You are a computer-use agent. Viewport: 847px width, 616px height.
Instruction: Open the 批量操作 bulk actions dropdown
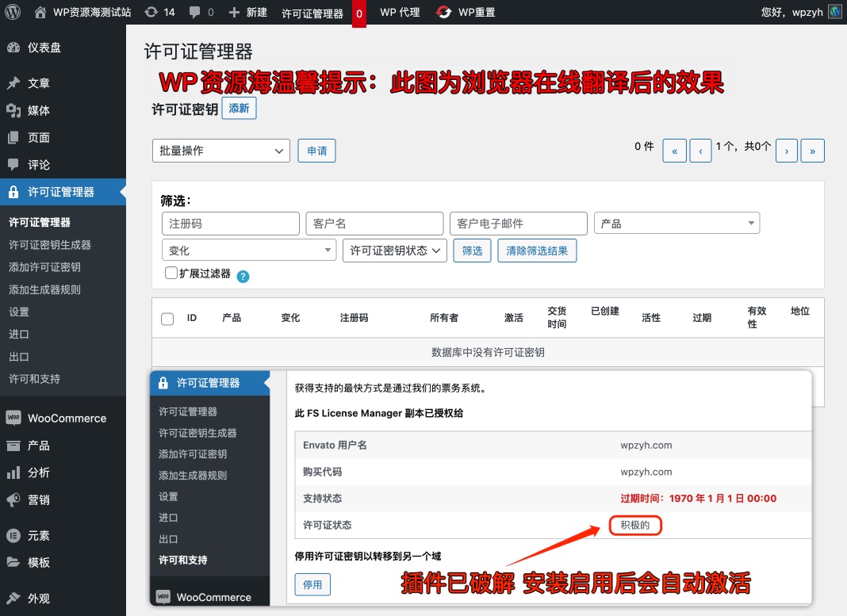pos(221,151)
